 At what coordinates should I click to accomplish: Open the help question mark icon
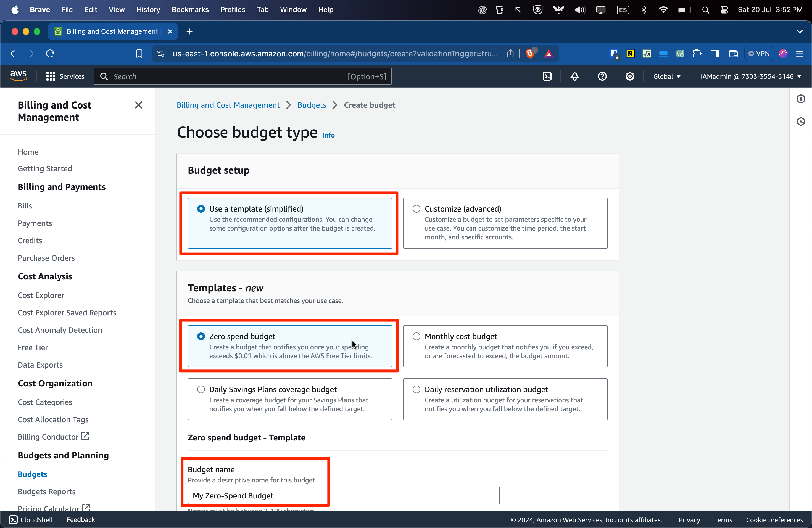(x=602, y=76)
